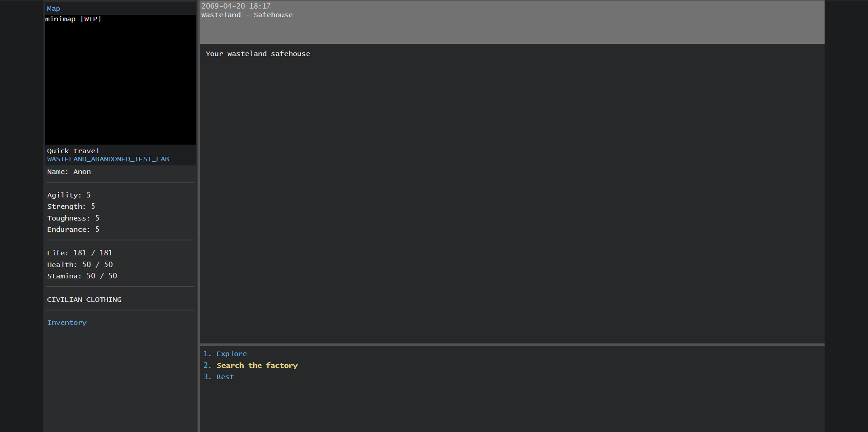Image resolution: width=868 pixels, height=432 pixels.
Task: Click the Name: Anon text
Action: 69,172
